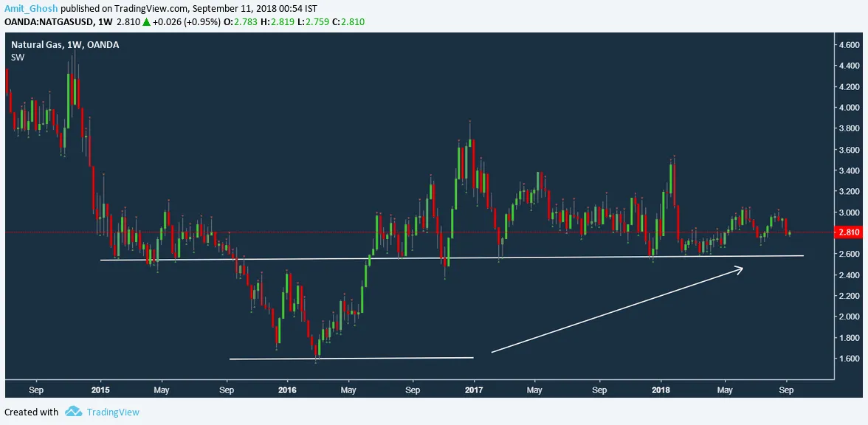This screenshot has width=868, height=425.
Task: Click the TradingView cloud logo icon
Action: (x=72, y=412)
